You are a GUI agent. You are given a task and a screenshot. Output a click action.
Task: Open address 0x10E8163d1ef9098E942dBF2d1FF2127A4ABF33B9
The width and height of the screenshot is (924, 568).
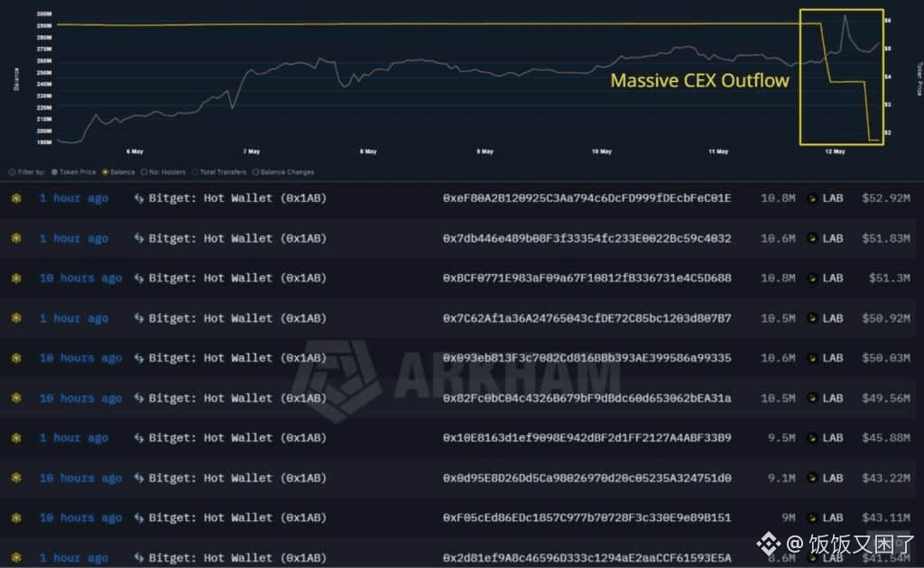[587, 438]
